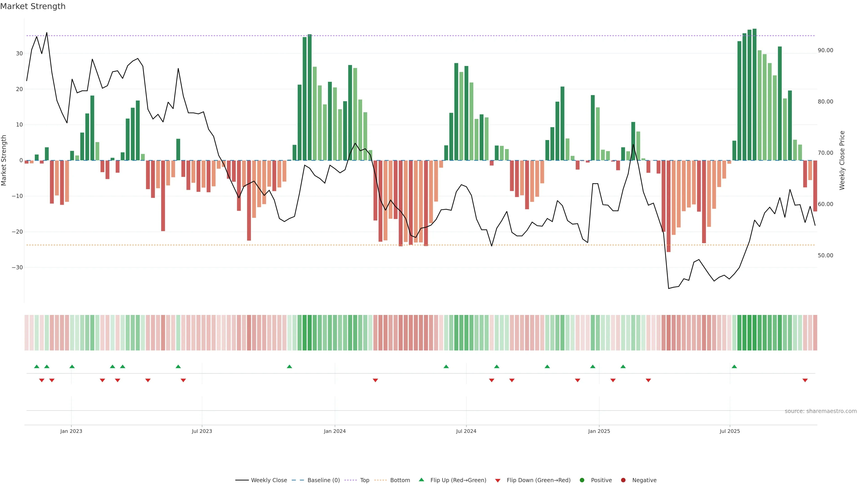Click the orange dotted Bottom legend symbol
This screenshot has height=488, width=868.
pos(381,480)
